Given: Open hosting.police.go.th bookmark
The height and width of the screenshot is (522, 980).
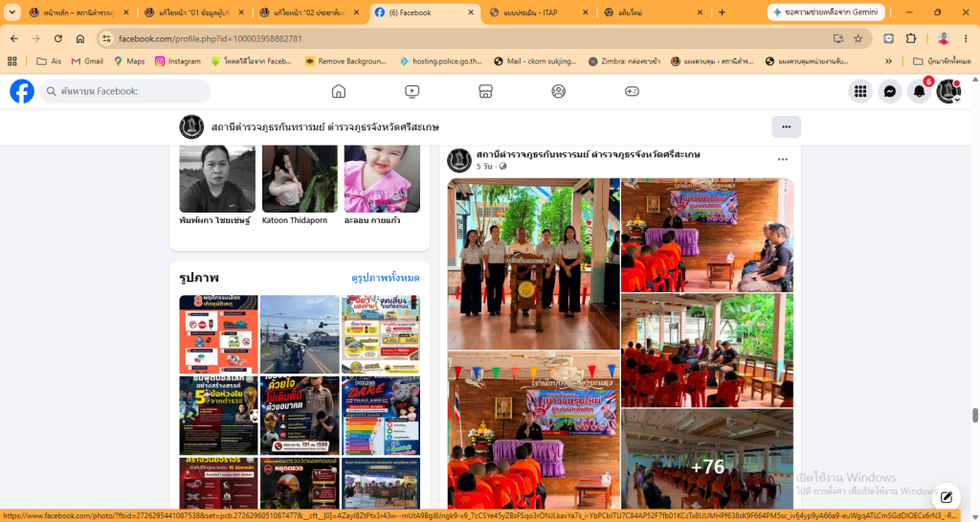Looking at the screenshot, I should pyautogui.click(x=441, y=61).
